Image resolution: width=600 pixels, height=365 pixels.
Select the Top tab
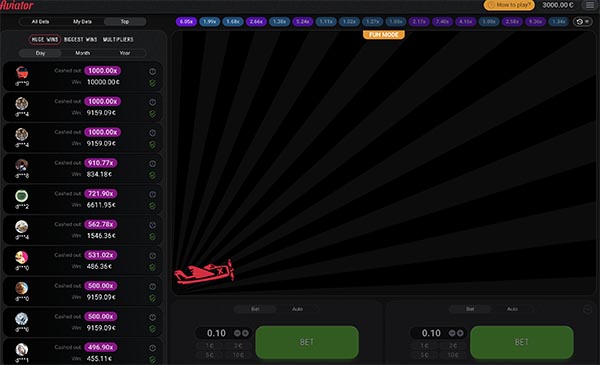point(125,21)
